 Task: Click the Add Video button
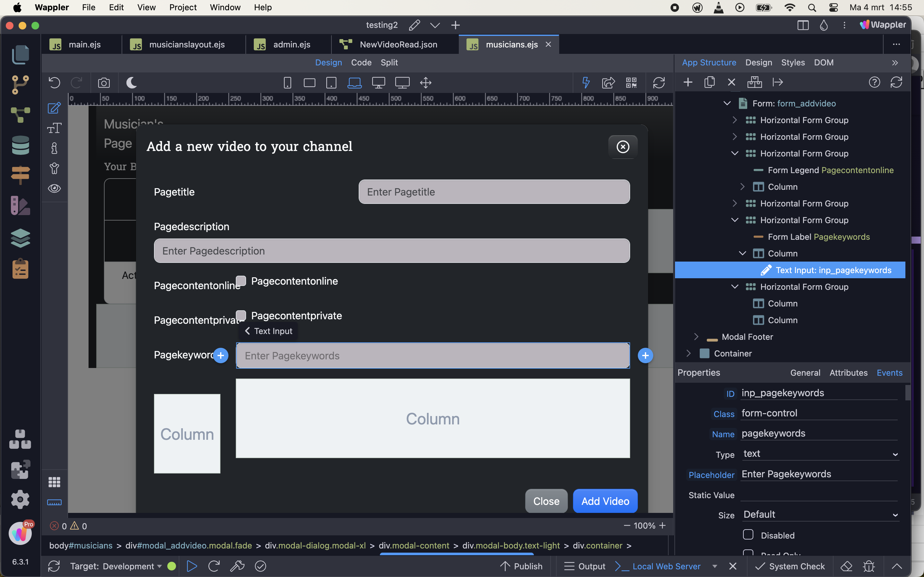(605, 501)
